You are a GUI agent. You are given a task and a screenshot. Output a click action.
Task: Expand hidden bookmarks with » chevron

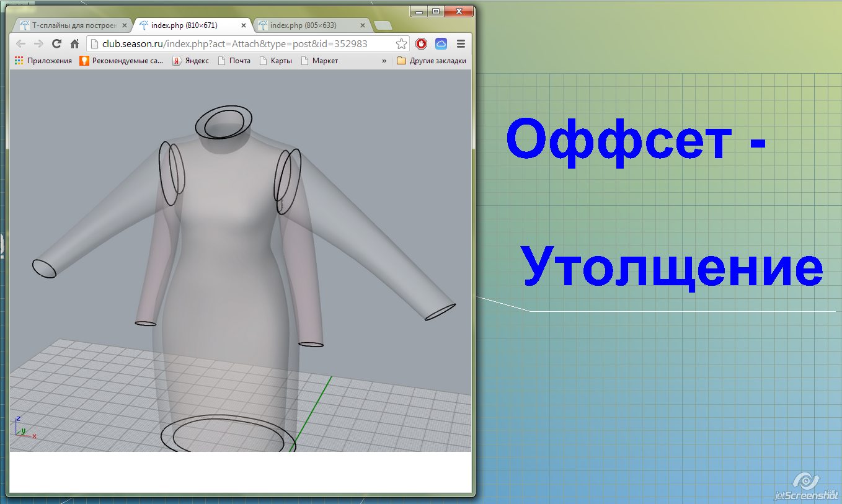point(384,61)
